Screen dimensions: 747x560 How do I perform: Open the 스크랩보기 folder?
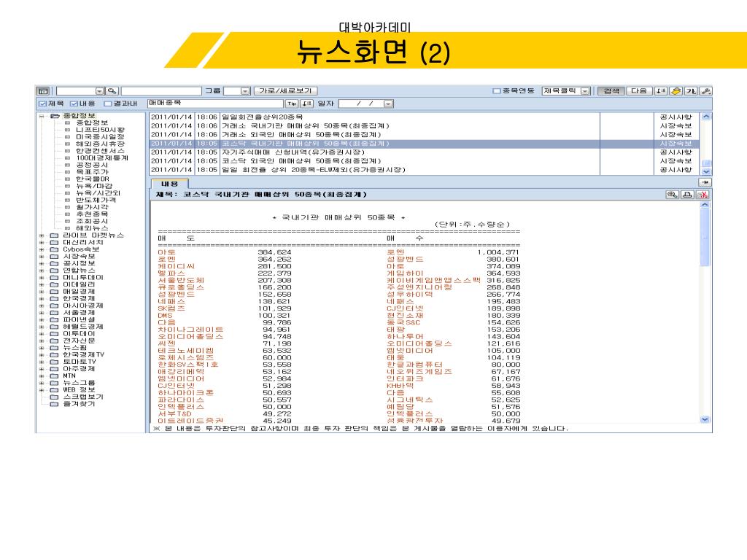(83, 397)
